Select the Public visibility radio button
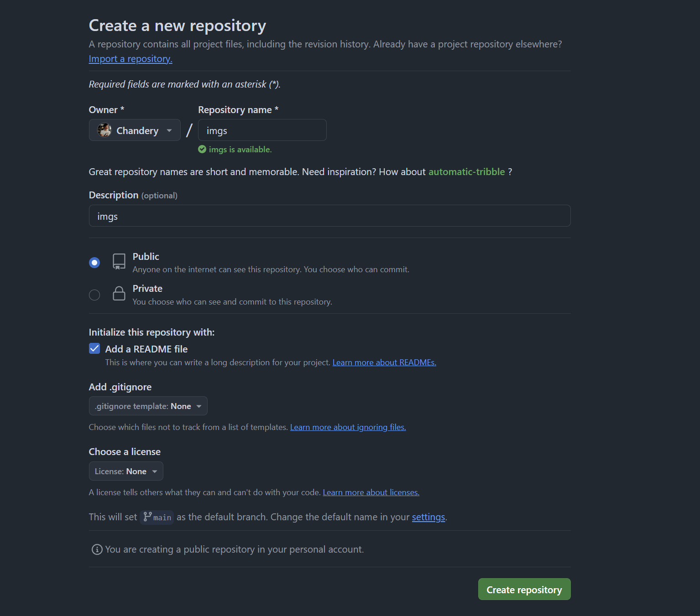700x616 pixels. click(x=94, y=263)
